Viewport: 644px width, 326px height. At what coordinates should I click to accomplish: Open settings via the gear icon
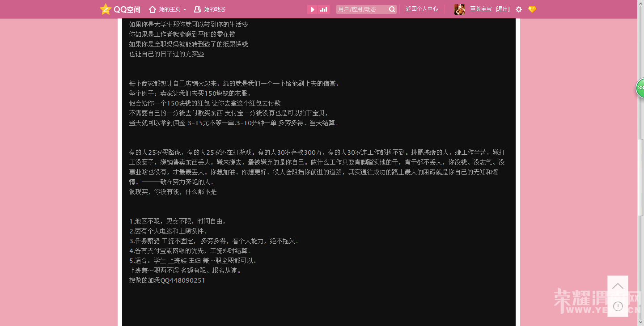click(518, 9)
